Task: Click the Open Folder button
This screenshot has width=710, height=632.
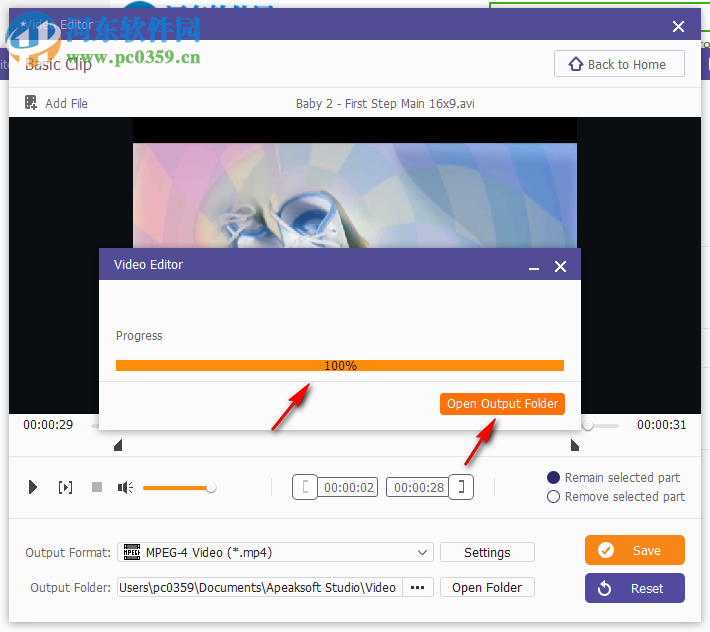Action: [487, 588]
